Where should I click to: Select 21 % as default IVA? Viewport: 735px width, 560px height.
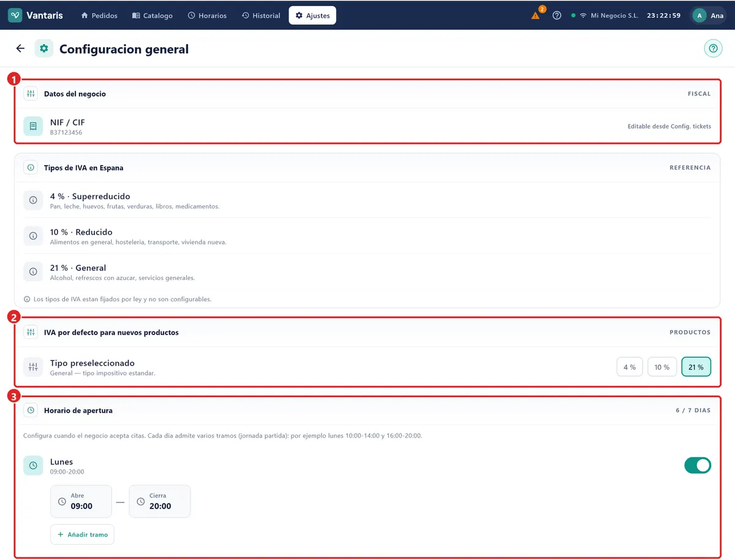[696, 367]
